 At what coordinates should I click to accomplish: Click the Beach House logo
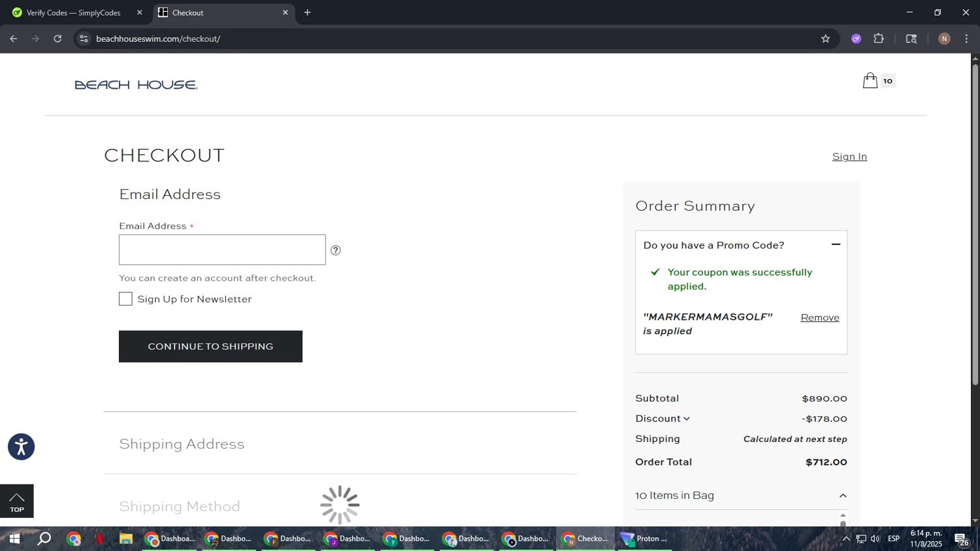point(136,85)
